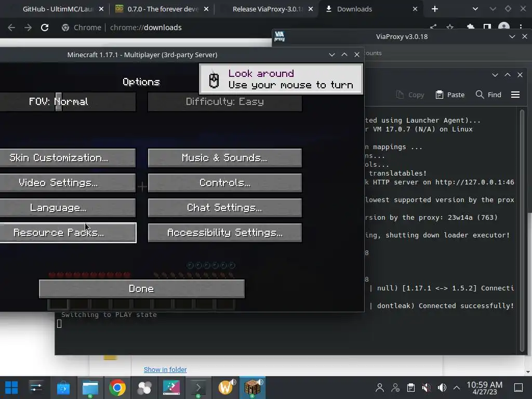
Task: Close the GitHub - UltimMC tab
Action: 101,9
